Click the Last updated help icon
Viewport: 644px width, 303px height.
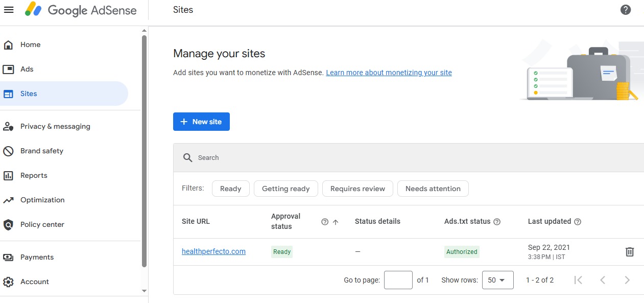coord(578,222)
